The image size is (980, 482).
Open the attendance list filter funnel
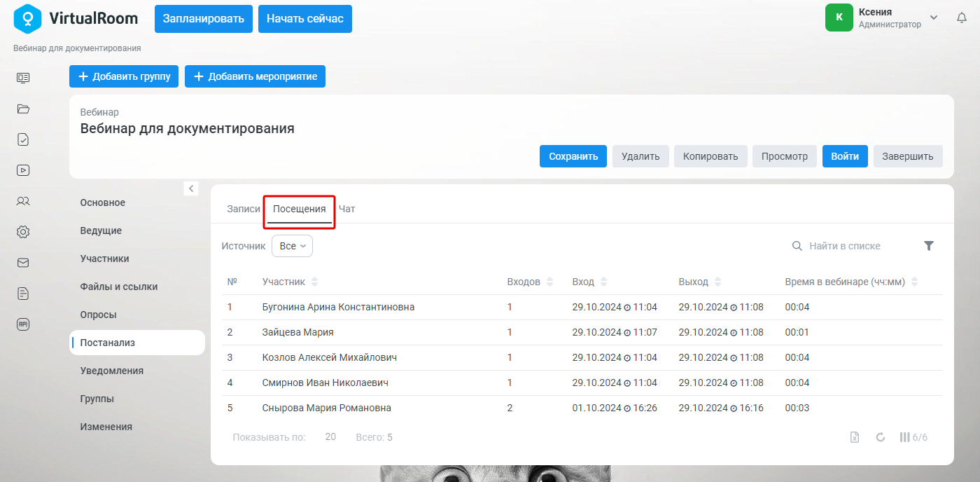(929, 246)
